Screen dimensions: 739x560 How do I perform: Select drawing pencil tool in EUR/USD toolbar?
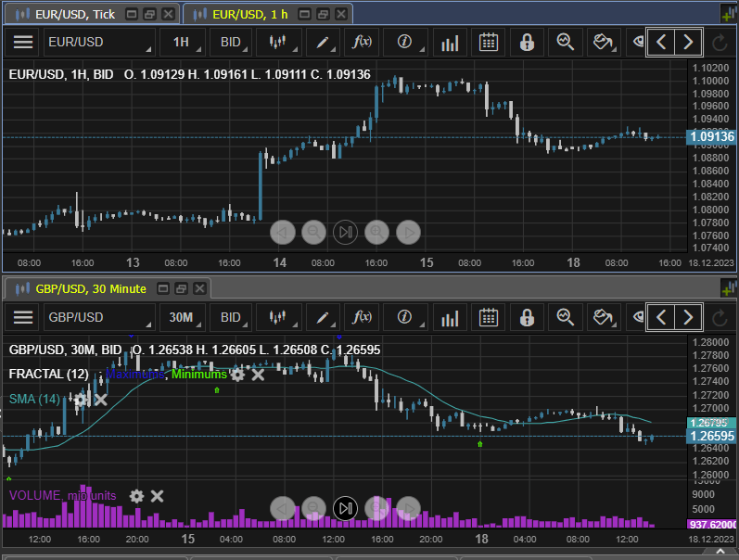coord(323,42)
